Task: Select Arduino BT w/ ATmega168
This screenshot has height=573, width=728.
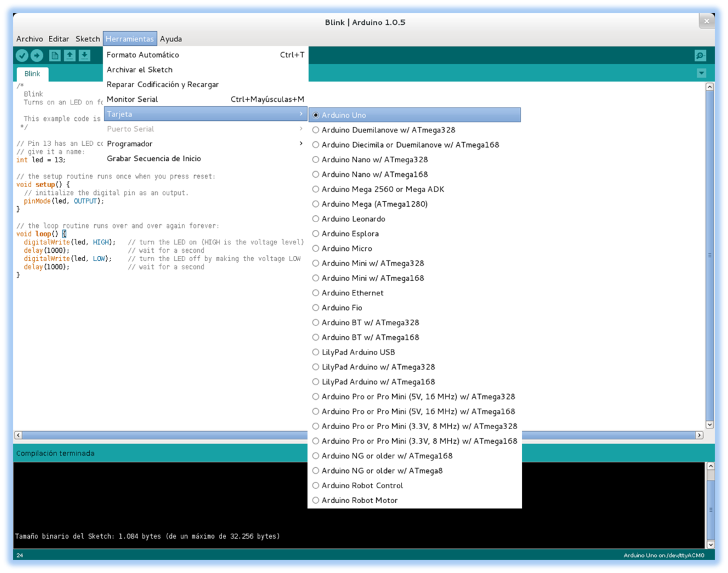Action: 415,337
